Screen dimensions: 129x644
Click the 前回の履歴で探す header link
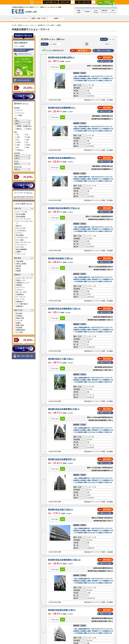coord(51,2)
